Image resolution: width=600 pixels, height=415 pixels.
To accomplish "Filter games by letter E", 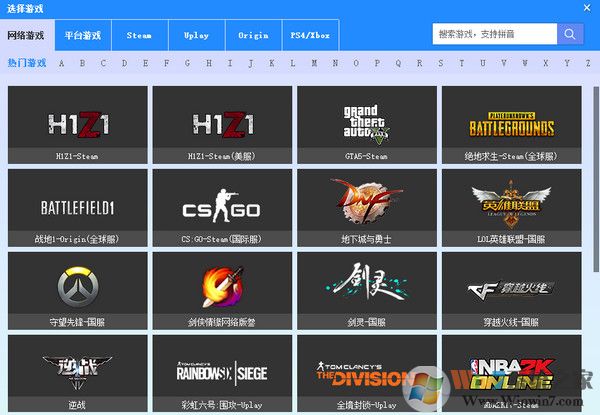I will 145,63.
